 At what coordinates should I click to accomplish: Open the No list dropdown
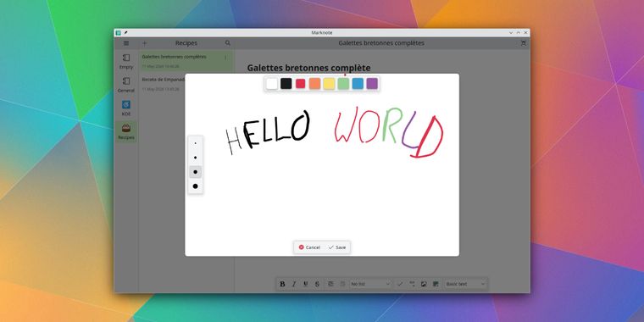click(370, 284)
